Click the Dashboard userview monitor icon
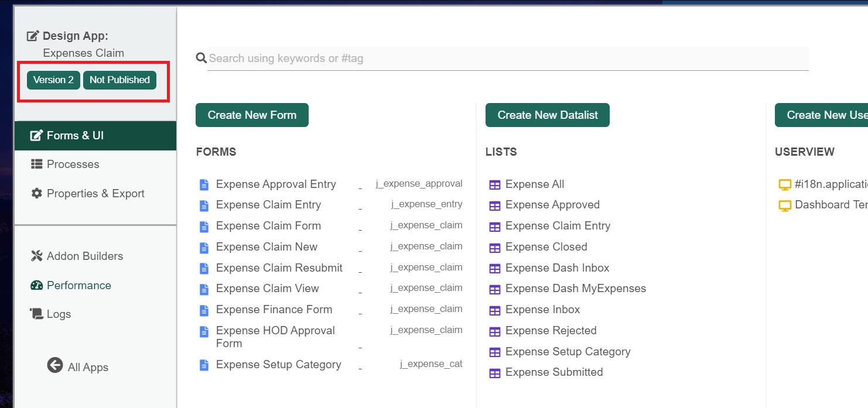 [784, 205]
